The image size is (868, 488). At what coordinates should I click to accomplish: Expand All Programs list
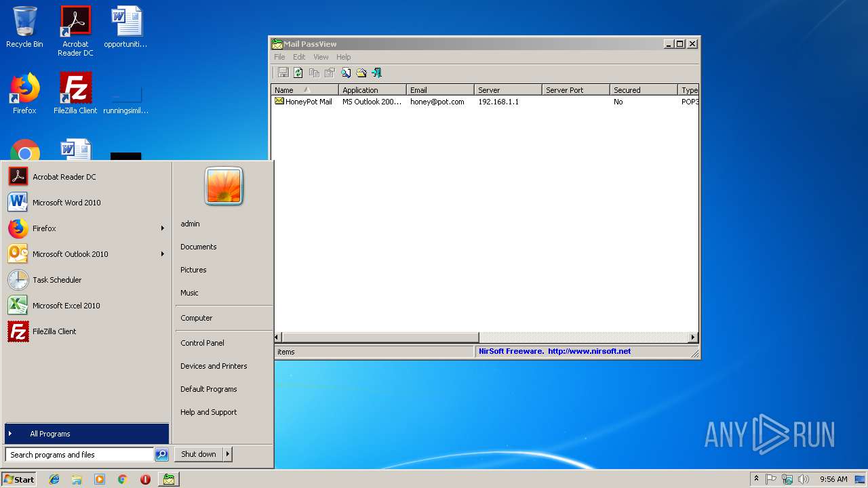point(86,434)
